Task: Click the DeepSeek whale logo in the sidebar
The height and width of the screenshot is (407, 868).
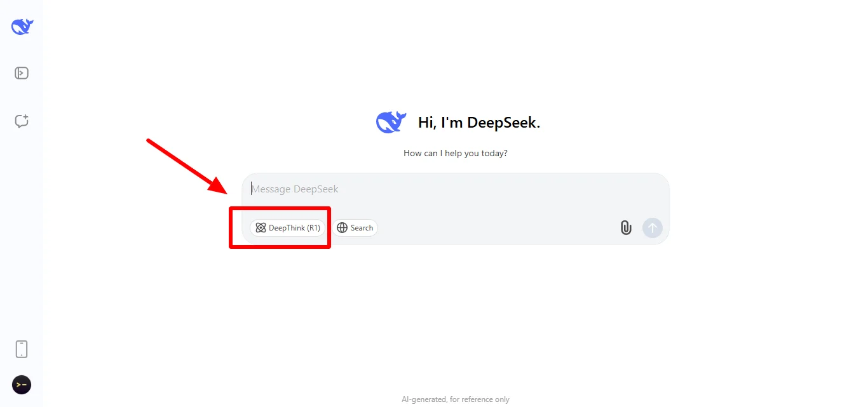Action: click(x=21, y=26)
